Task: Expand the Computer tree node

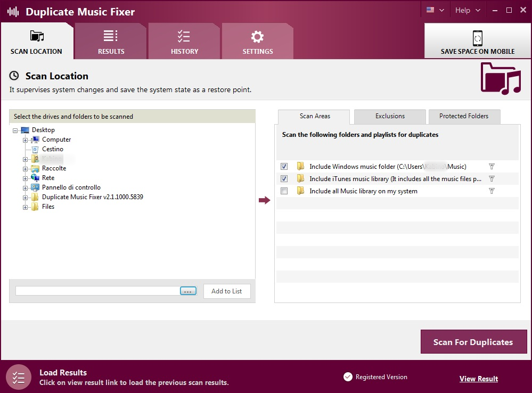Action: coord(25,140)
